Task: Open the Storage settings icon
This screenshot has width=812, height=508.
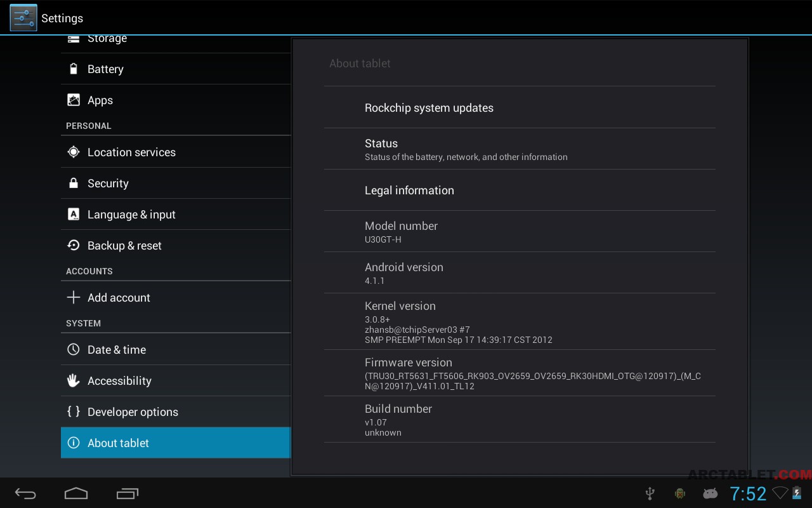Action: coord(74,39)
